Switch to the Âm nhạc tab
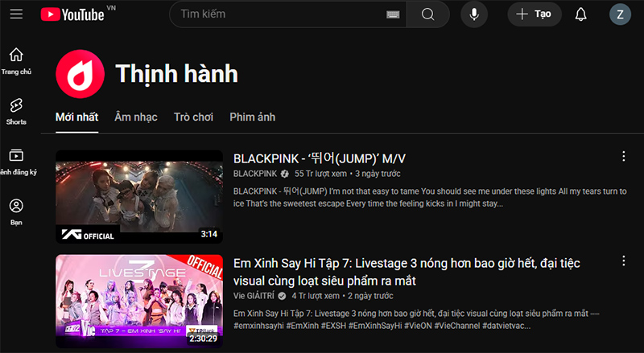 coord(136,117)
